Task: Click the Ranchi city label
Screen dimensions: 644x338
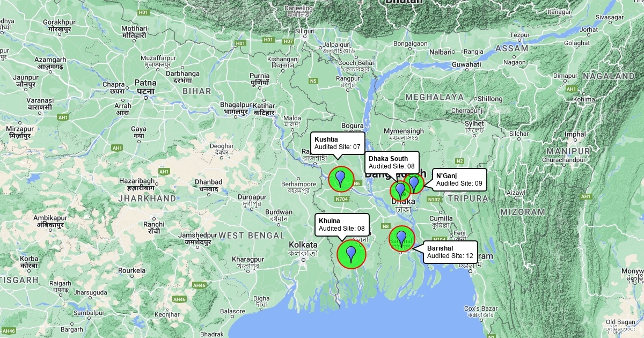Action: 155,223
